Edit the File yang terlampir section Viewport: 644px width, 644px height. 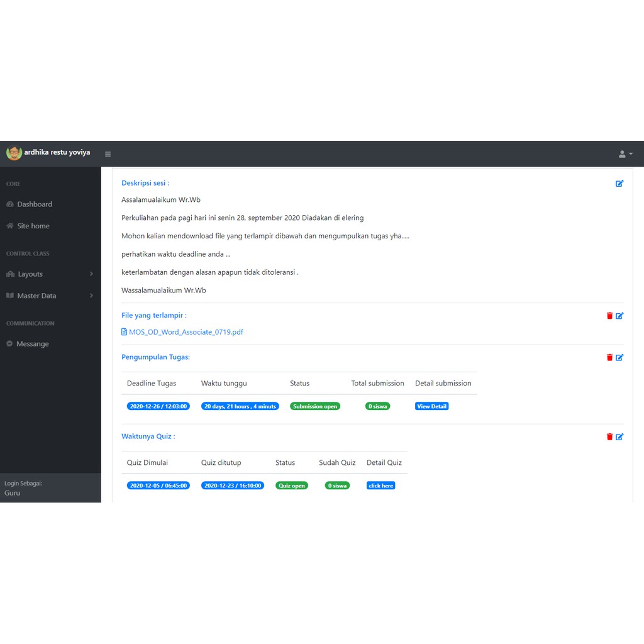pyautogui.click(x=619, y=316)
